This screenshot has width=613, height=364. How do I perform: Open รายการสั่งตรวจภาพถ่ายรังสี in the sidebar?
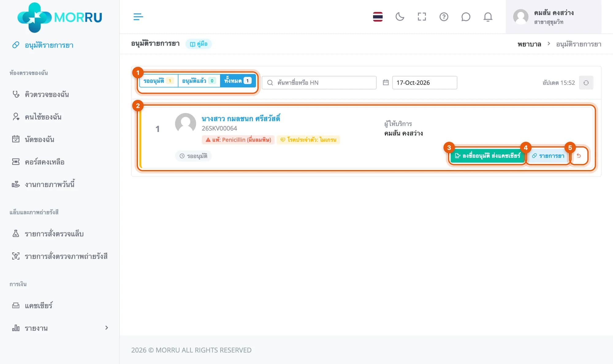point(66,256)
